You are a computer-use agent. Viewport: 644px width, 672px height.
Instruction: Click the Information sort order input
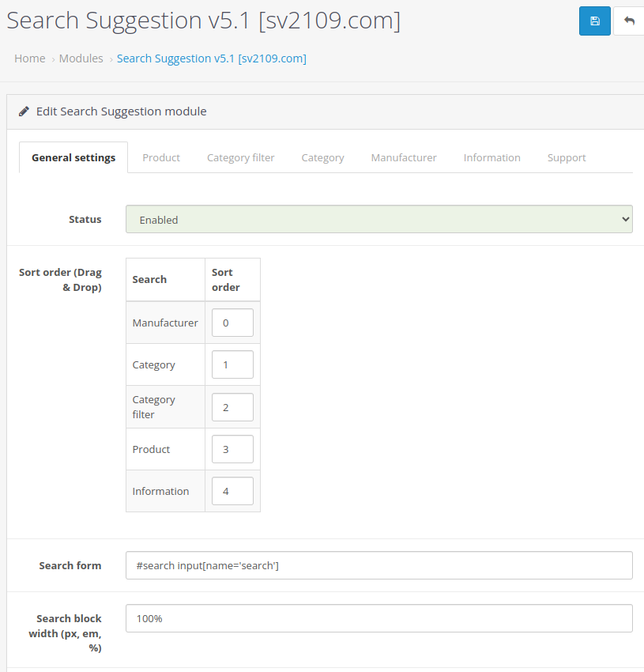(x=232, y=491)
